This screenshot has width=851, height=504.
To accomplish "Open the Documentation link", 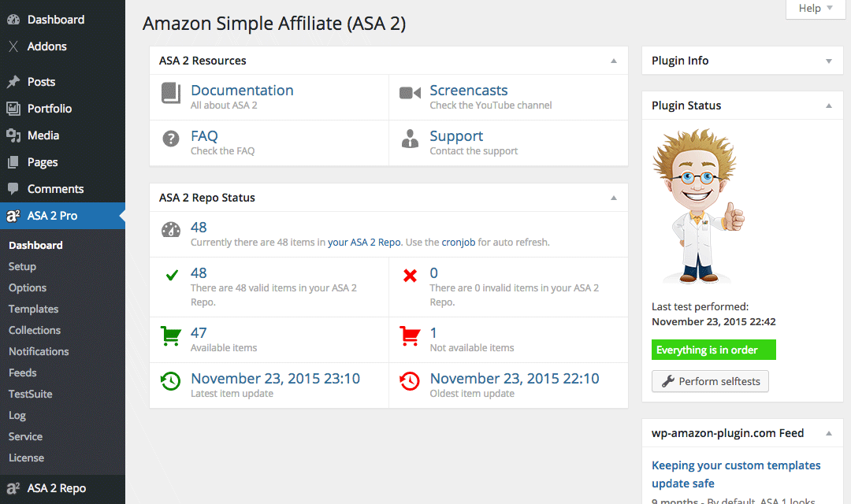I will tap(242, 90).
